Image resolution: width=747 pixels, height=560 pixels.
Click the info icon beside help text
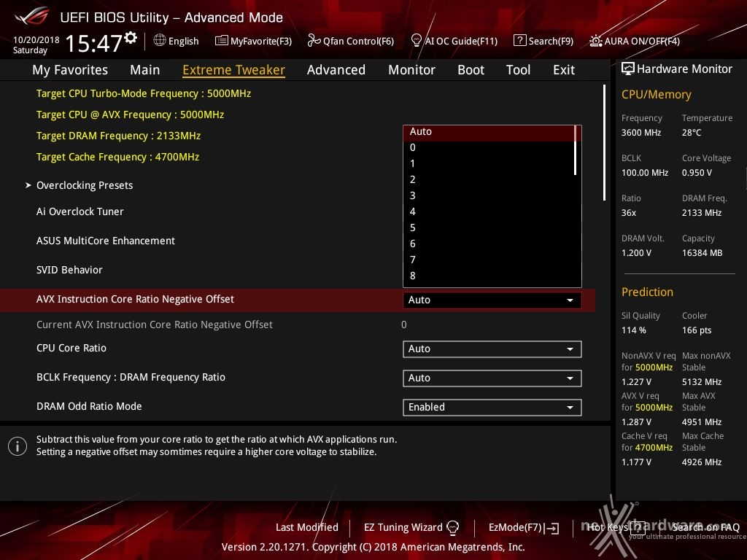tap(18, 446)
